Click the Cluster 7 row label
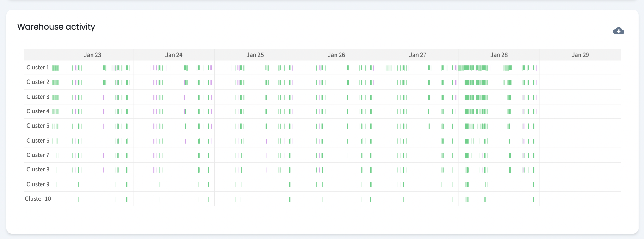Image resolution: width=644 pixels, height=239 pixels. pos(38,155)
